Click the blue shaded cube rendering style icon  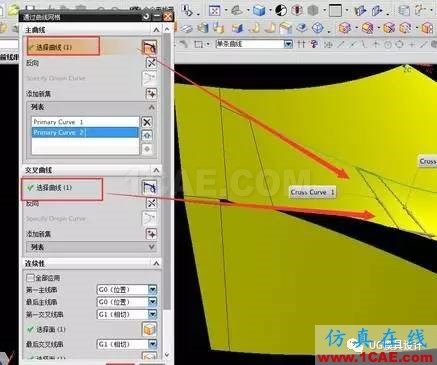click(x=259, y=11)
